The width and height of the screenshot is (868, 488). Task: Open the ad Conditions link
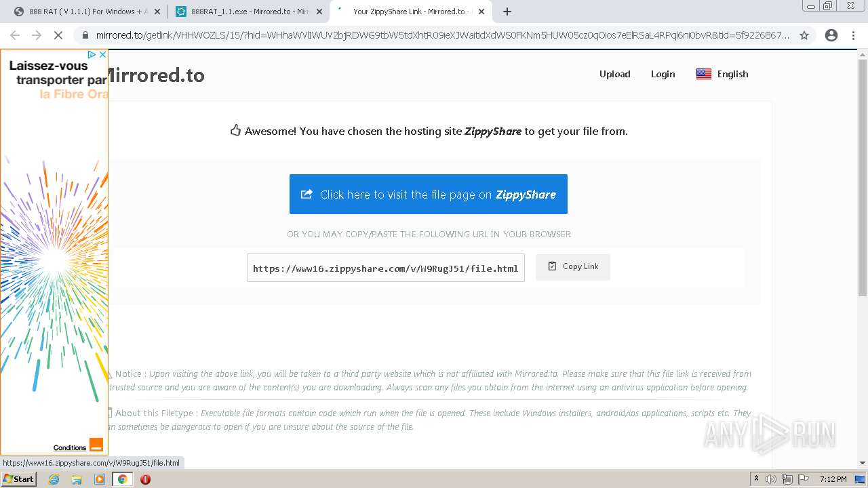(70, 447)
